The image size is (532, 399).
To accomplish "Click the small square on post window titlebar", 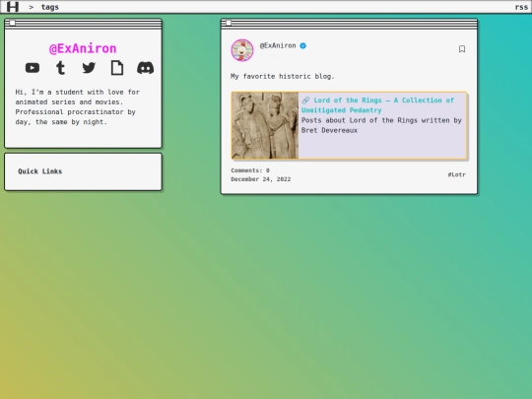I will coord(229,23).
